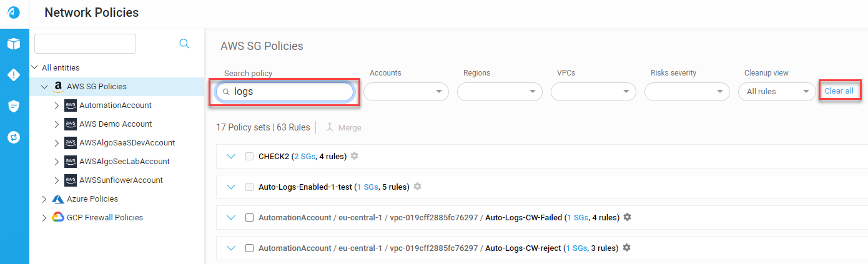Screen dimensions: 868x264
Task: Open the Cleanup view All rules dropdown
Action: [x=777, y=92]
